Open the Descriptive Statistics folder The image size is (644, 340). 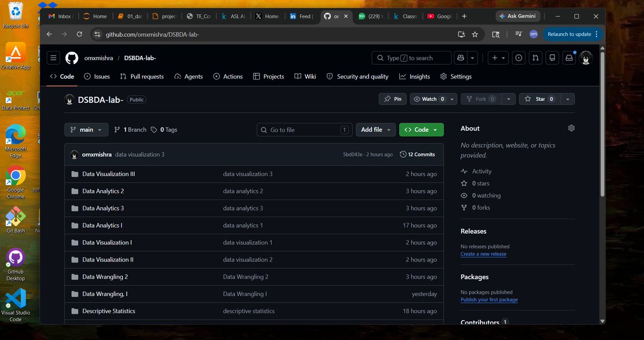(x=108, y=312)
